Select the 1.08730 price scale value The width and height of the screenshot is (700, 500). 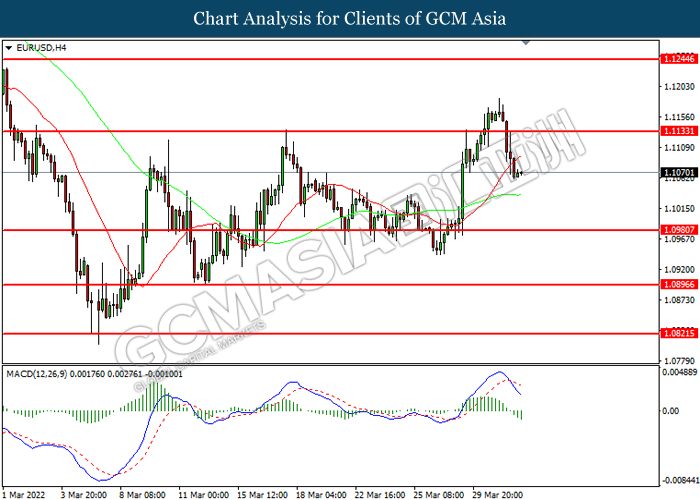(679, 300)
